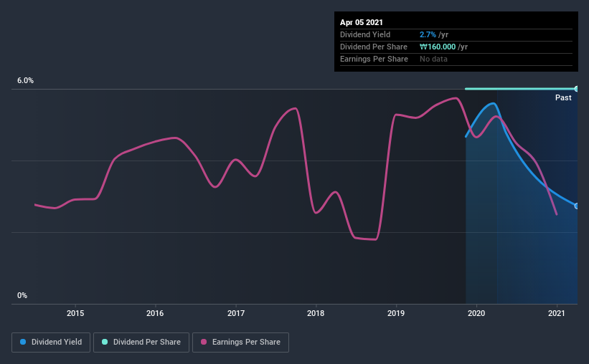Click the 2015 x-axis label
This screenshot has height=364, width=589.
(75, 313)
